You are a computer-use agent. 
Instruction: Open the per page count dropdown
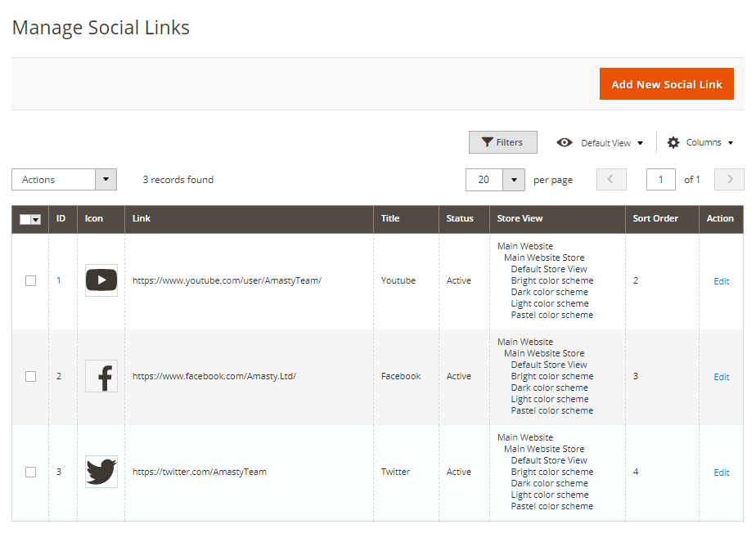click(x=513, y=180)
